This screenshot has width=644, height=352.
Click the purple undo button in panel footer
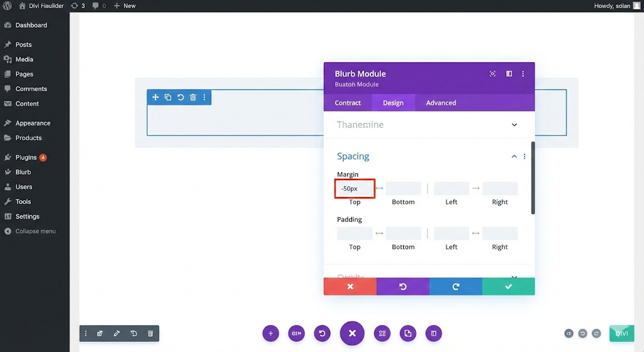tap(403, 287)
